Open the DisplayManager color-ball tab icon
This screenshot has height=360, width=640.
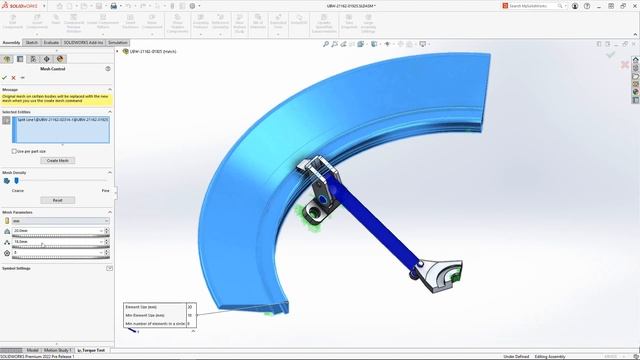60,59
